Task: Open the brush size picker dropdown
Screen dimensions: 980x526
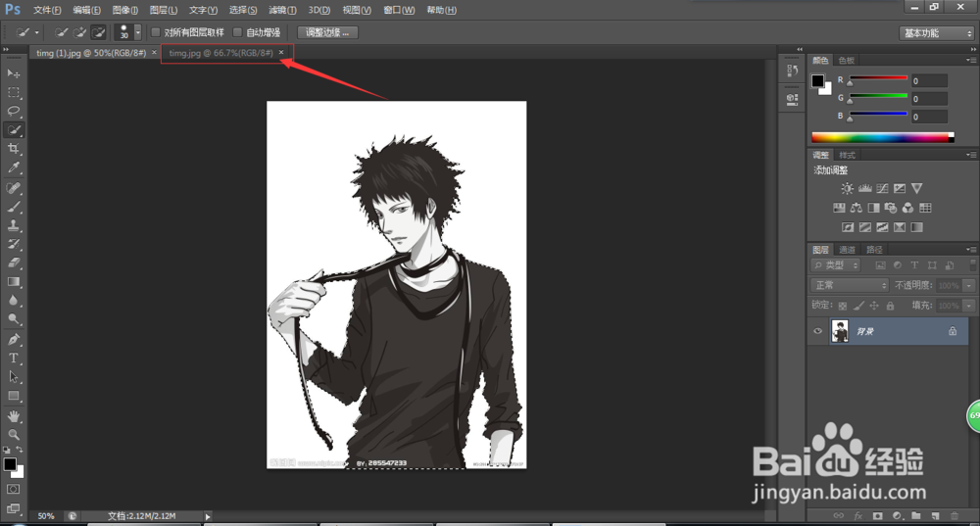Action: [137, 32]
